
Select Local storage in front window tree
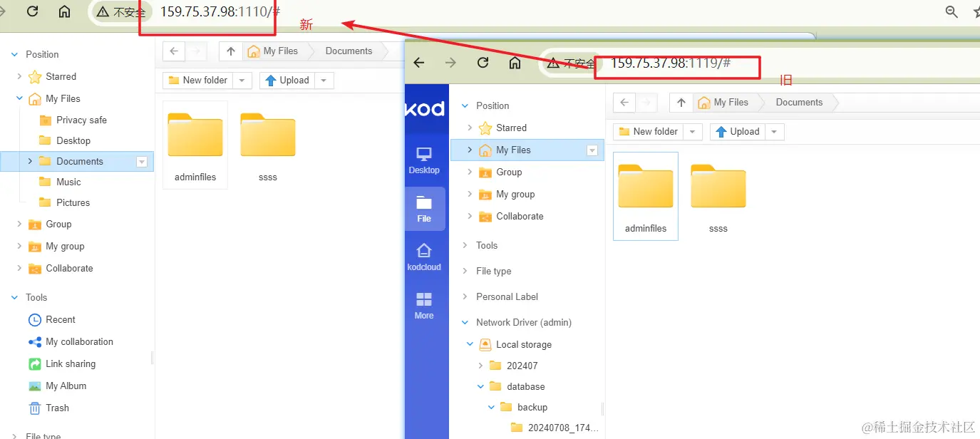[524, 344]
